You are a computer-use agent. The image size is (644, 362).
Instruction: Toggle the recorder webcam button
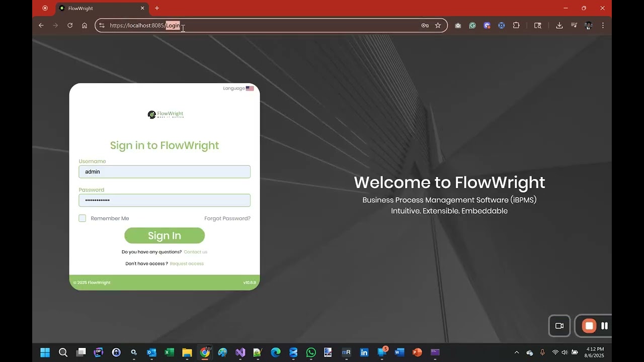tap(559, 326)
